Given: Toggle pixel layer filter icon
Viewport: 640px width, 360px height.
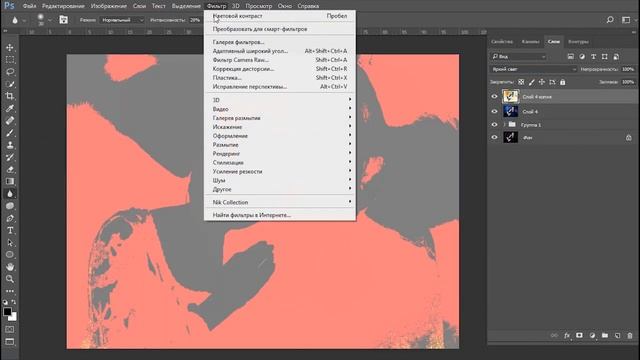Looking at the screenshot, I should (571, 56).
